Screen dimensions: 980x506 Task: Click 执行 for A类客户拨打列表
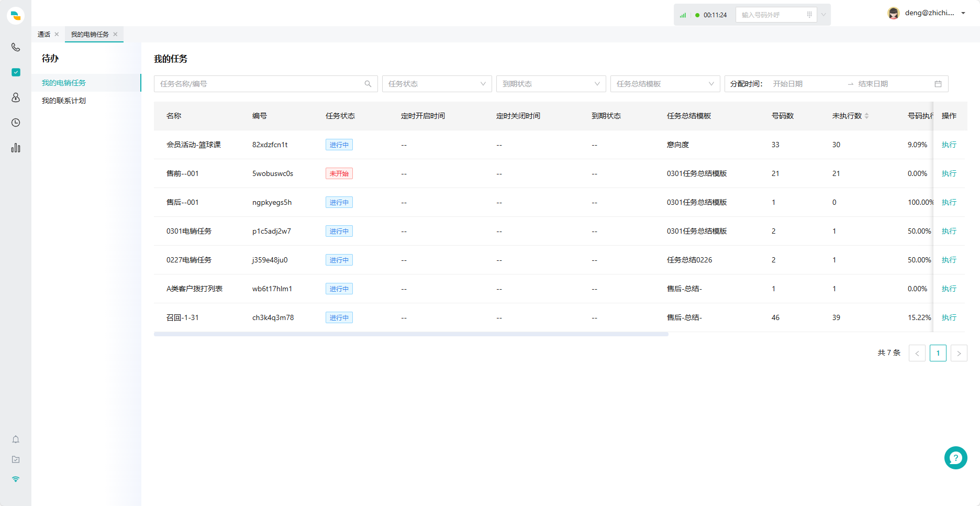tap(949, 289)
